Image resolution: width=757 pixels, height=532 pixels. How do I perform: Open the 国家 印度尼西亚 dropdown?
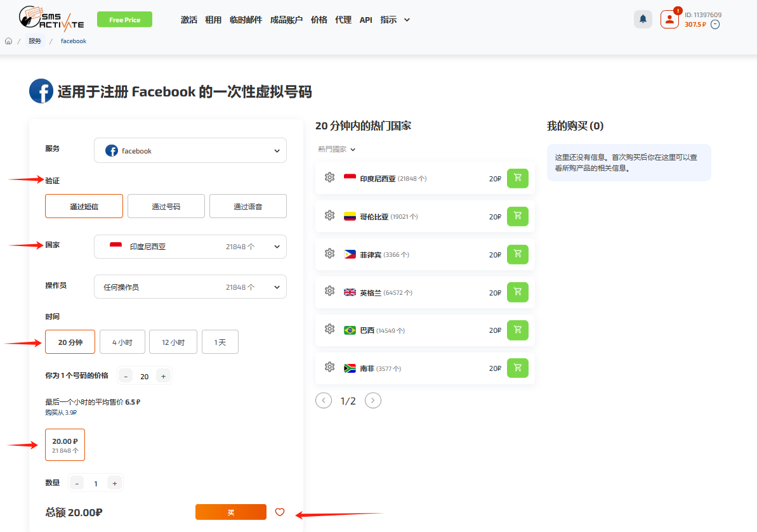(x=190, y=247)
